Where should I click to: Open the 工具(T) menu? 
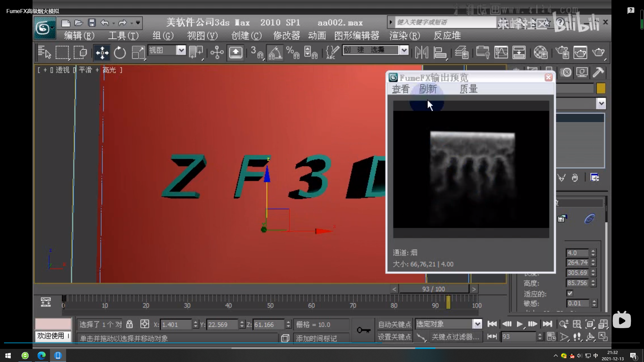coord(123,36)
